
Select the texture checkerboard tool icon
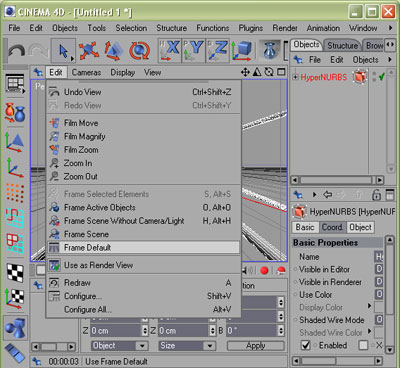click(15, 273)
